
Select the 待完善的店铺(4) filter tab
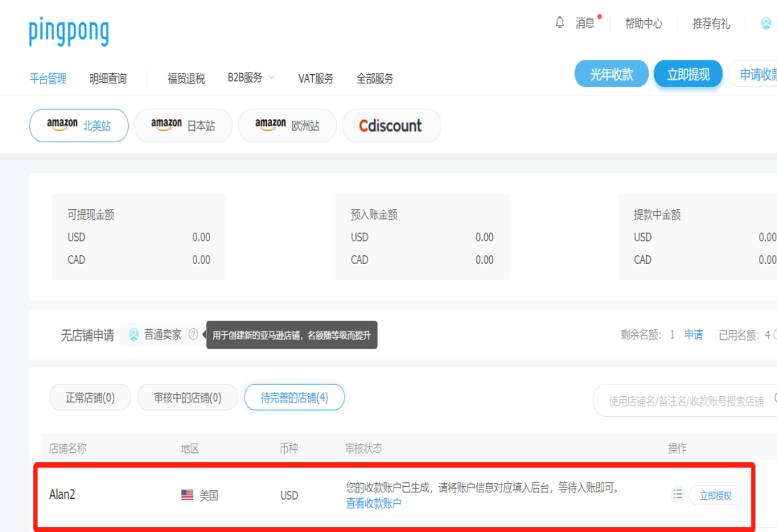point(294,396)
